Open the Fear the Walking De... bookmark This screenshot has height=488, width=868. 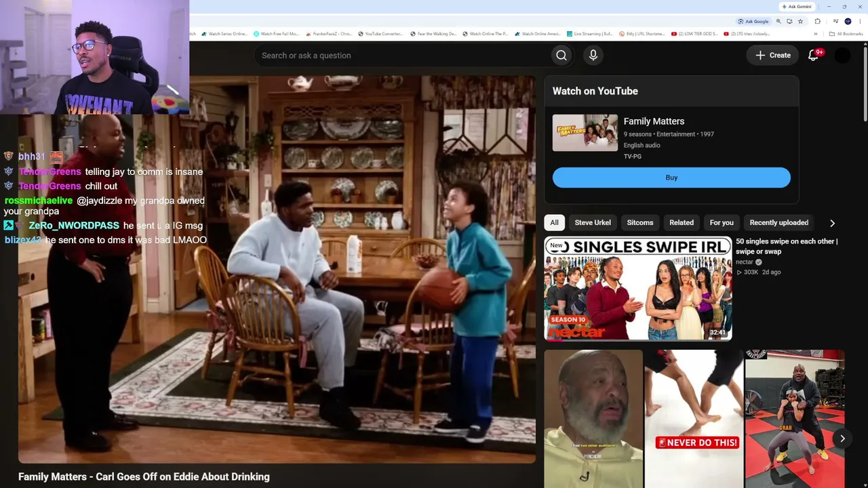pos(433,34)
